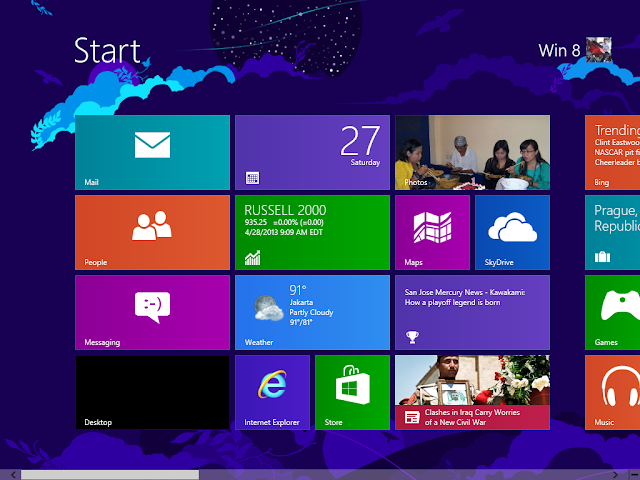Viewport: 640px width, 480px height.
Task: Open the Desktop tile
Action: coord(152,392)
